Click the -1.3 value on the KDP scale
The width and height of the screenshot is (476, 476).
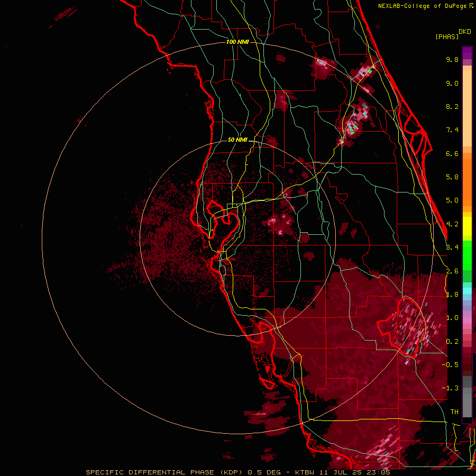tap(450, 388)
